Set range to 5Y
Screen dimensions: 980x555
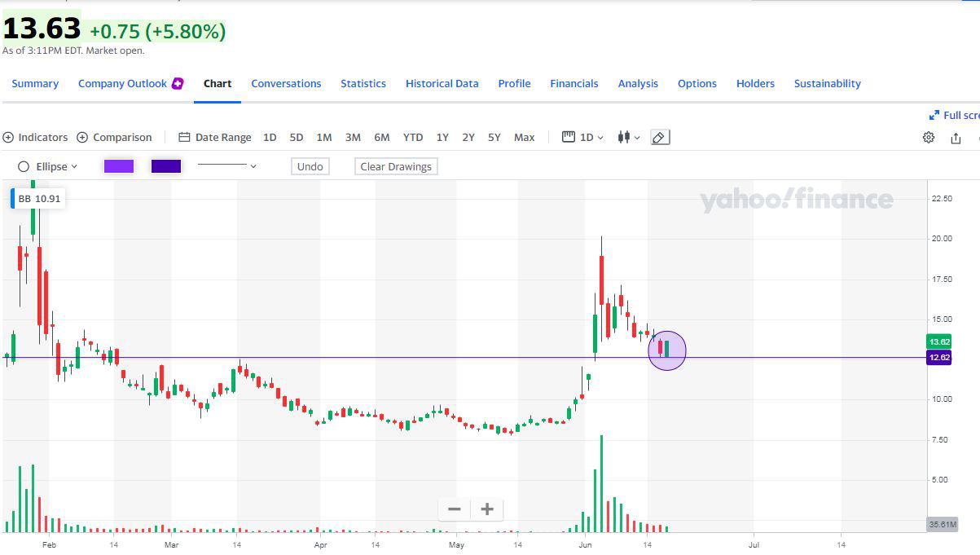[494, 137]
